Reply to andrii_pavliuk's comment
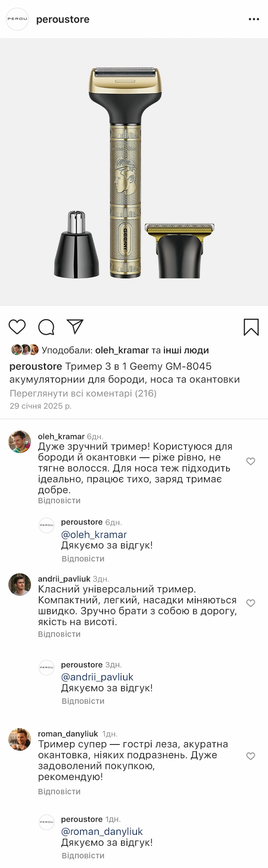 click(59, 634)
